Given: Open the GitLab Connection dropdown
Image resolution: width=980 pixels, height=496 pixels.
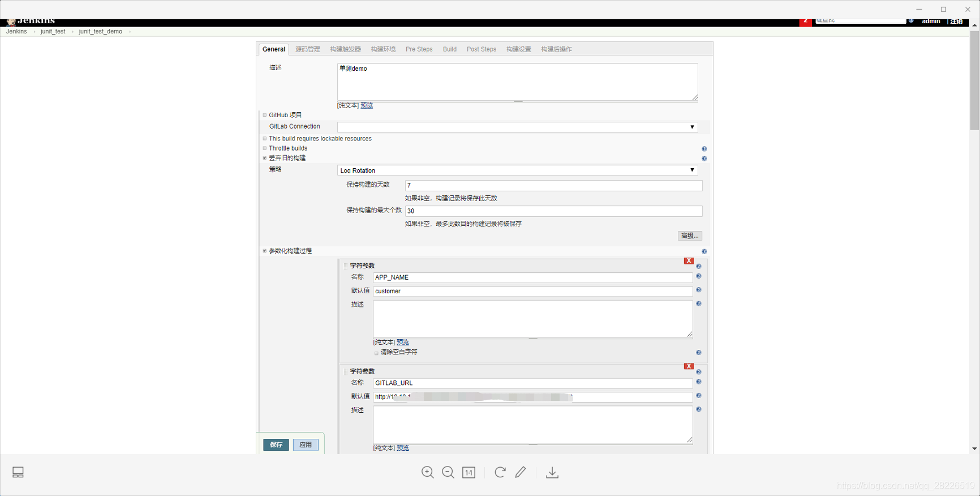Looking at the screenshot, I should [x=518, y=127].
